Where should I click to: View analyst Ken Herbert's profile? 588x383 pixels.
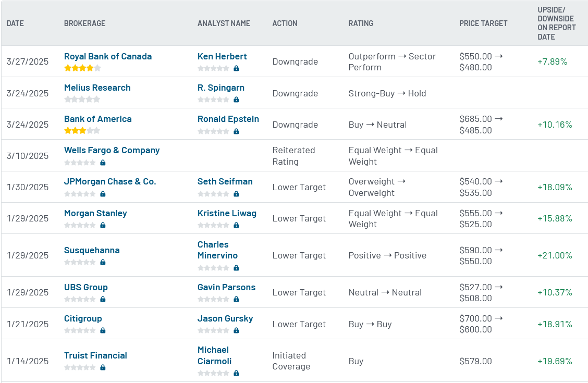coord(222,56)
